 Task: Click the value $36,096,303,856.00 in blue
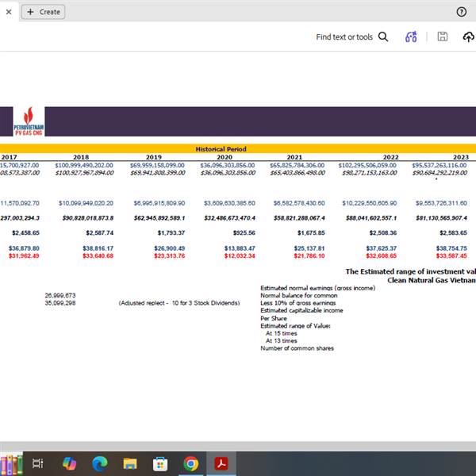(x=228, y=165)
